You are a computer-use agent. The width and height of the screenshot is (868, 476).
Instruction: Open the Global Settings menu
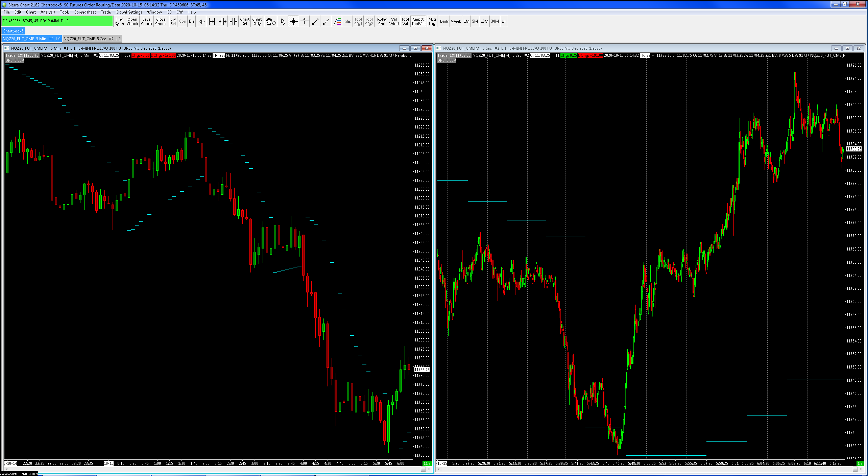tap(129, 12)
